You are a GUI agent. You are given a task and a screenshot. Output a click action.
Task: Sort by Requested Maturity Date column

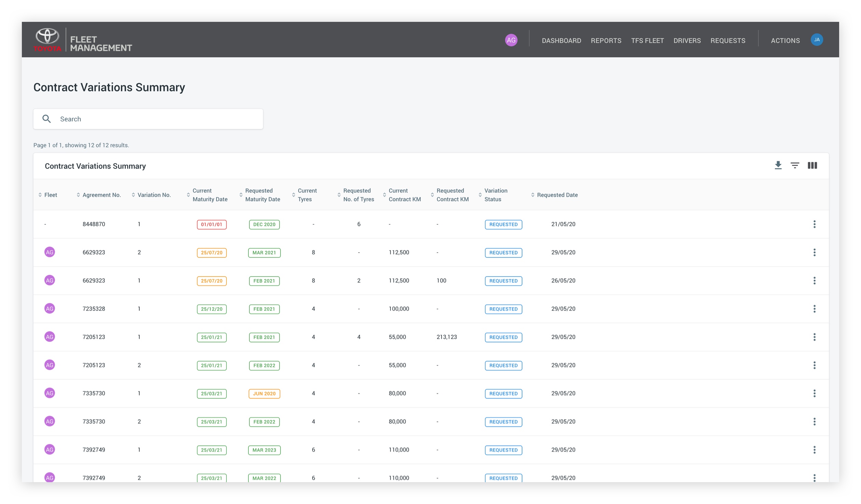(260, 195)
